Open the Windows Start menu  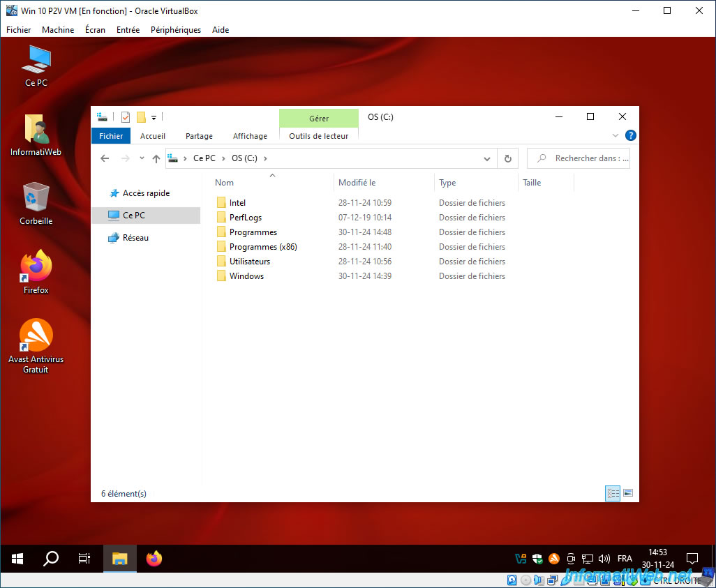[17, 558]
